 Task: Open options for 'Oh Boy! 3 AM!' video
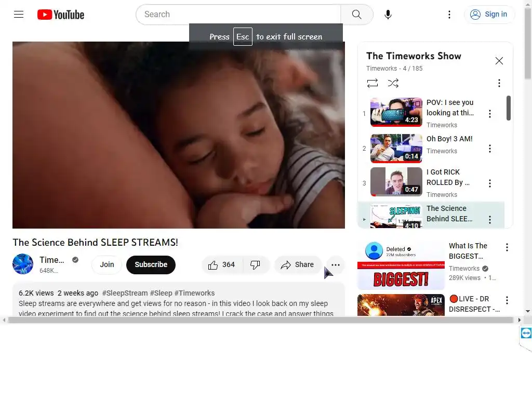489,149
